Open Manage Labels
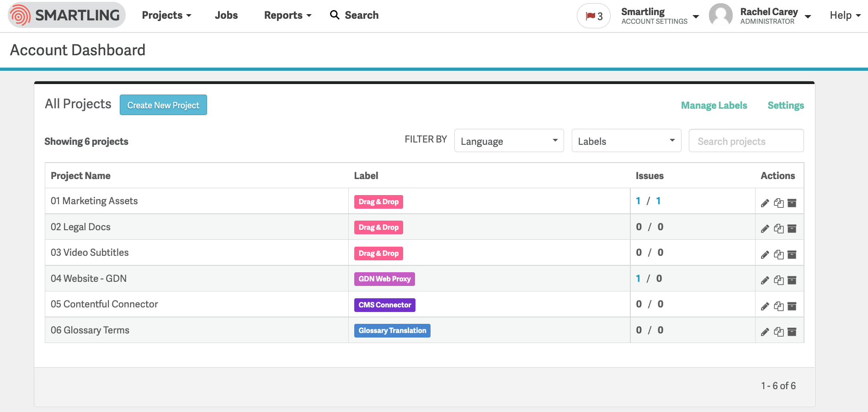 [714, 105]
